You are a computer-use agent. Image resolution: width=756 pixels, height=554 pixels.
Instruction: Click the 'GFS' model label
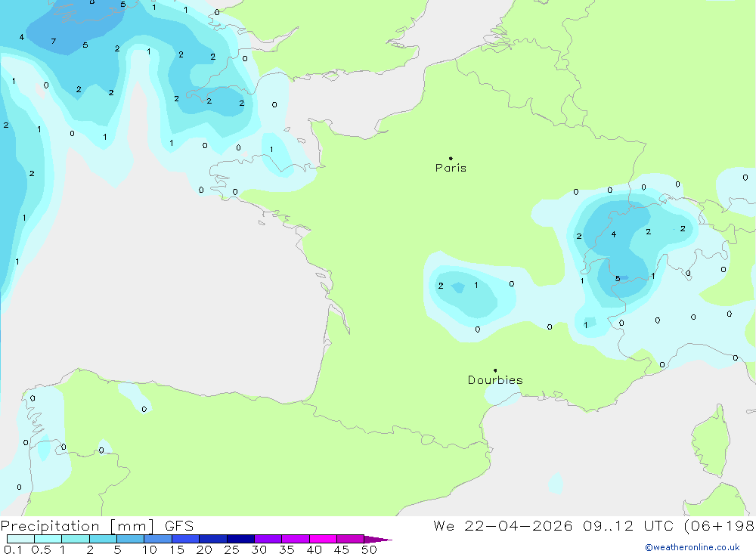pos(179,526)
